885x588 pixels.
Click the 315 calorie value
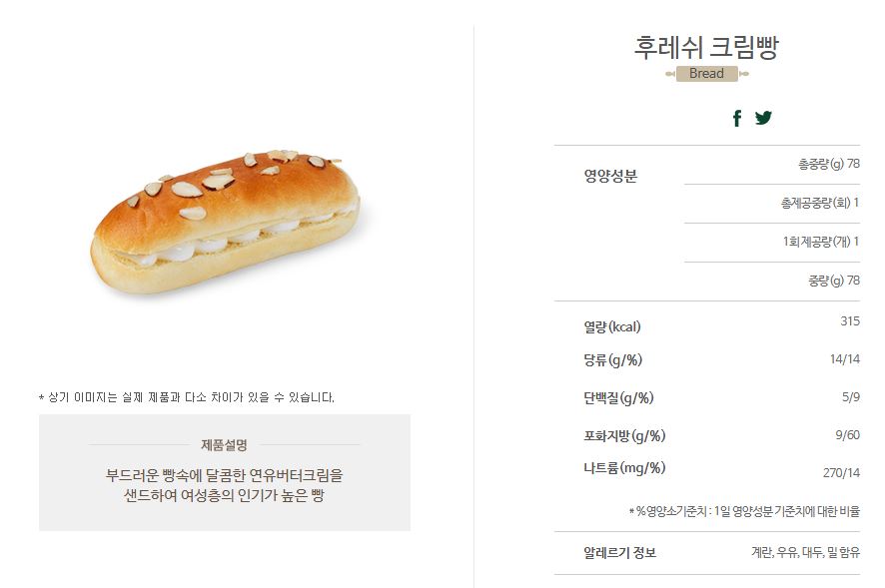(x=850, y=321)
